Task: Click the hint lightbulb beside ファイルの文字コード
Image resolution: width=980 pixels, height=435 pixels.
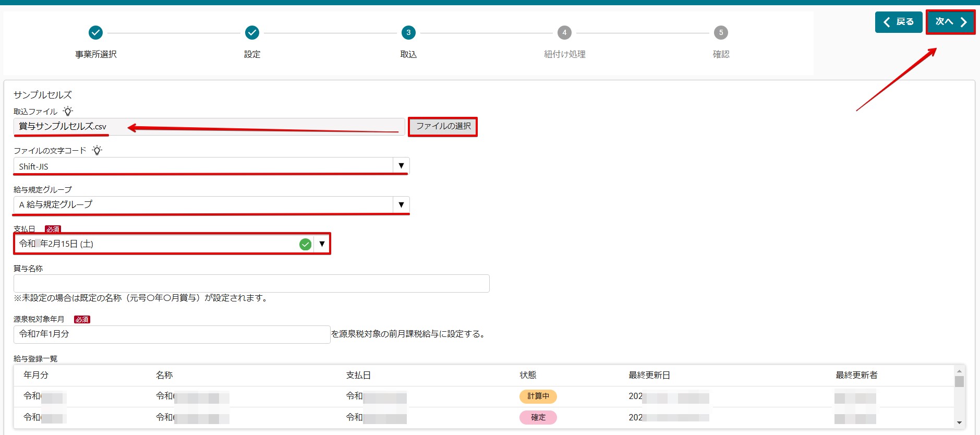Action: point(97,150)
